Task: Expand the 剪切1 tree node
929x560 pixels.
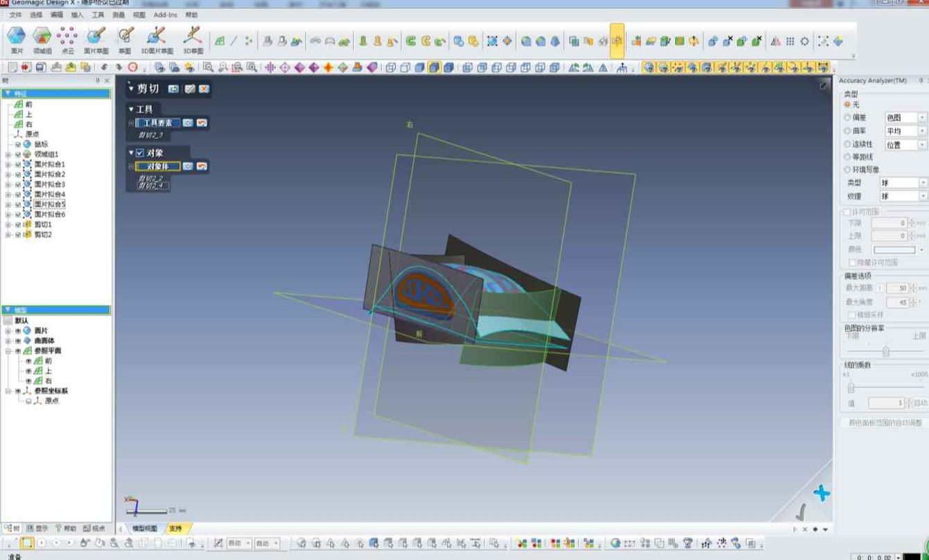Action: 8,225
